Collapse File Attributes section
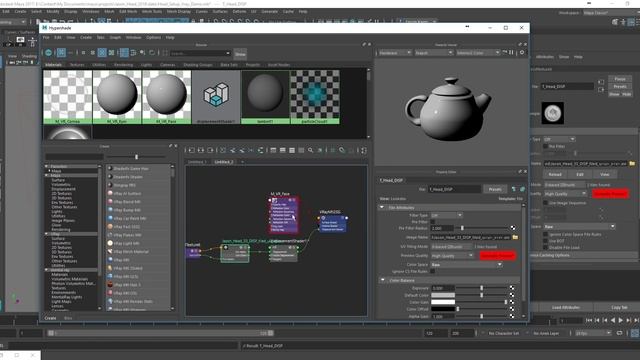 click(x=382, y=207)
